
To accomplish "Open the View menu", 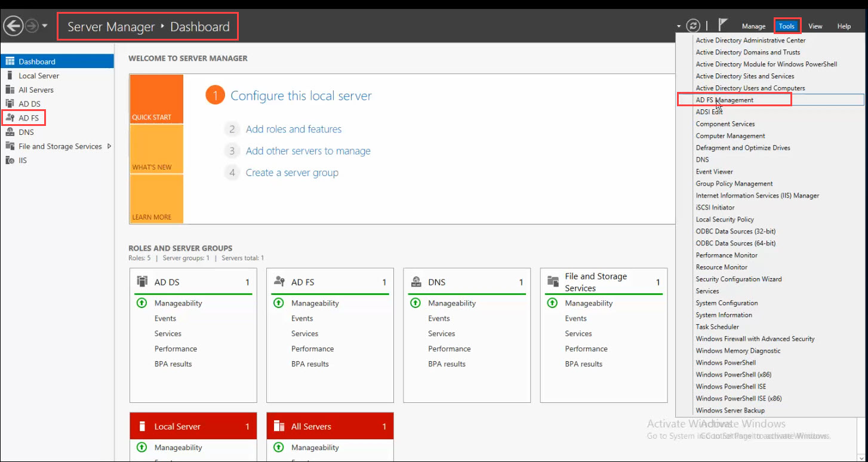I will [815, 26].
